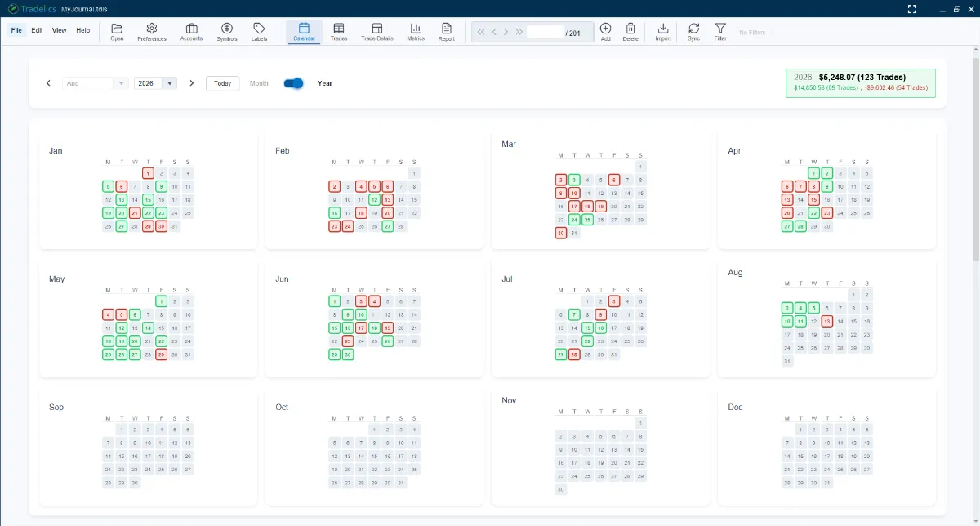The width and height of the screenshot is (980, 526).
Task: Select August 10 winning day
Action: click(787, 321)
